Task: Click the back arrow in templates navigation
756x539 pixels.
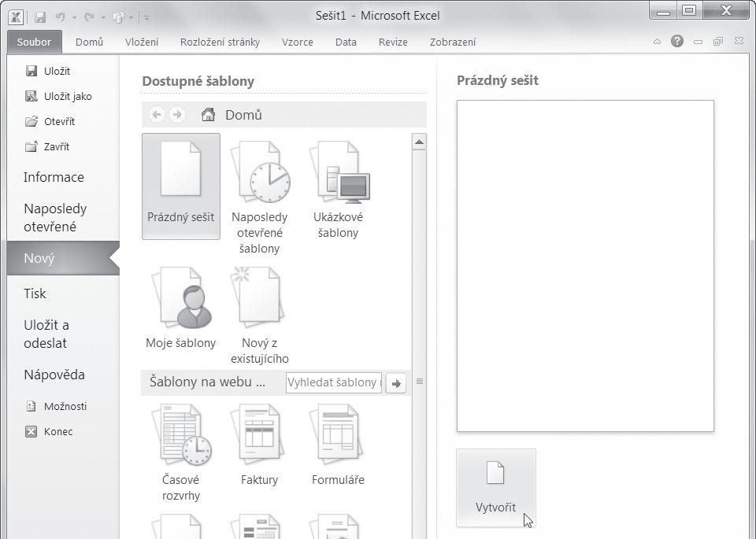Action: [x=157, y=115]
